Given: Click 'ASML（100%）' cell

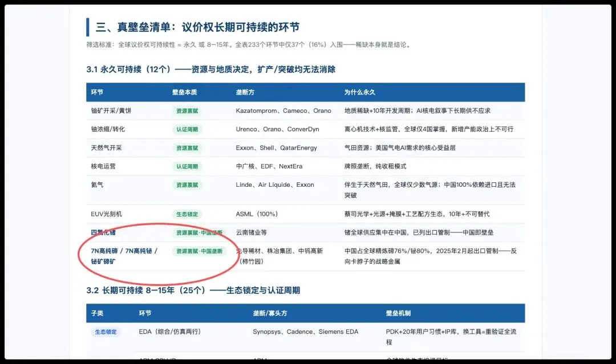Looking at the screenshot, I should [257, 214].
